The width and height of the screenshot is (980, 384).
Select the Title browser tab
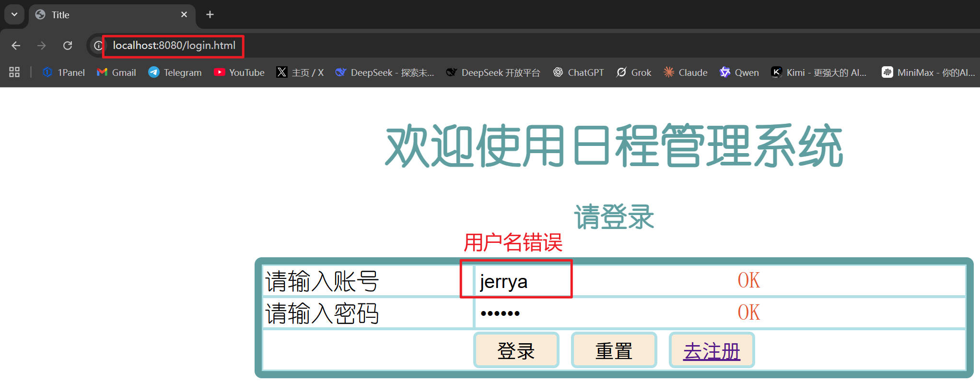(x=112, y=15)
